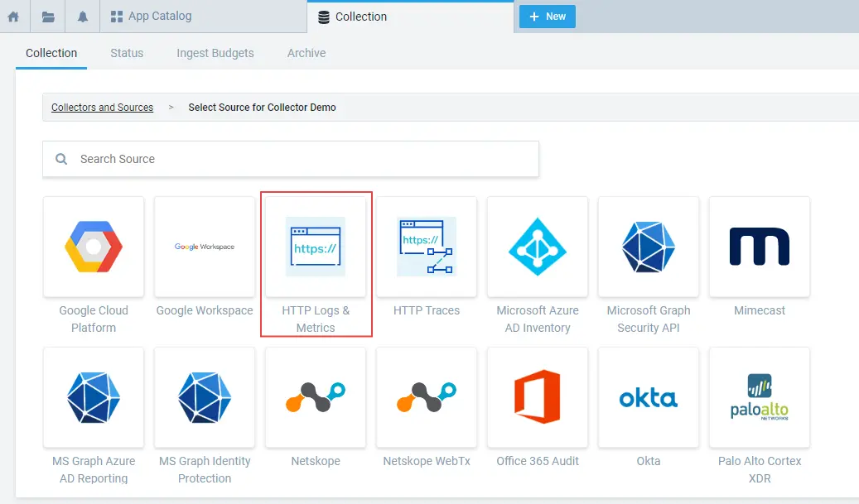
Task: Open the notifications bell icon
Action: (83, 17)
